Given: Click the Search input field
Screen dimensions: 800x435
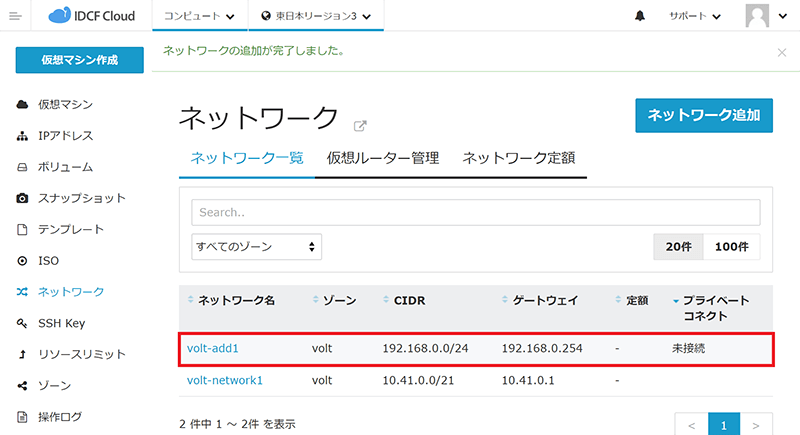Looking at the screenshot, I should coord(475,212).
